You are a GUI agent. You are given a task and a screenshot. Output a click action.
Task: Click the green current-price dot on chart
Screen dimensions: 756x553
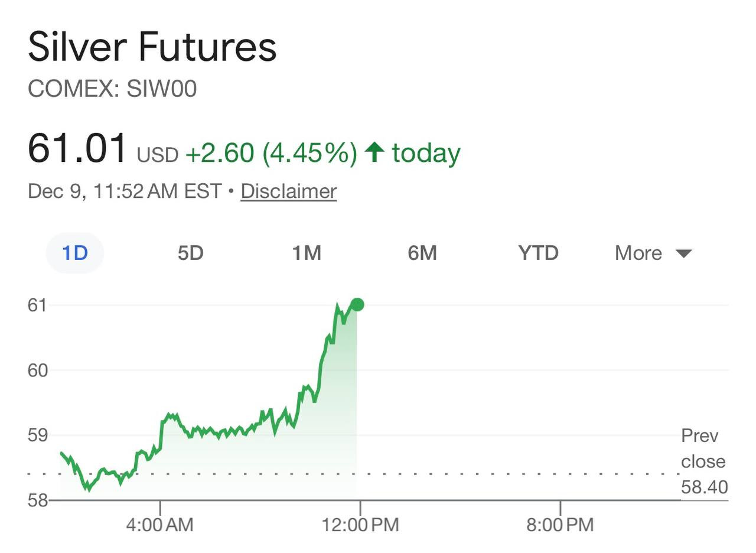point(357,305)
